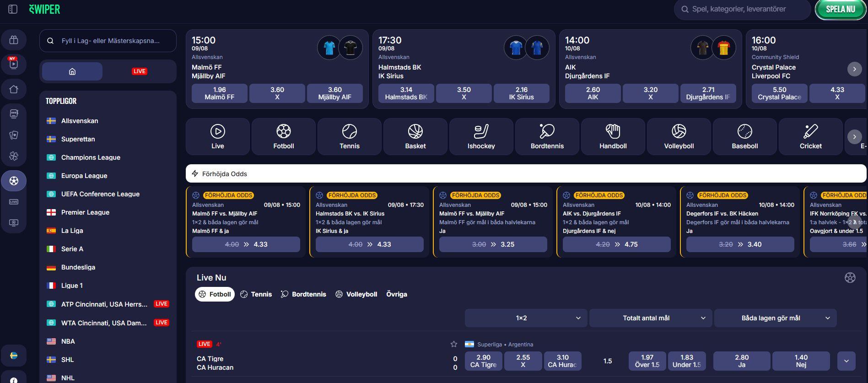Open the Båda lagen gör mål dropdown

[x=776, y=318]
